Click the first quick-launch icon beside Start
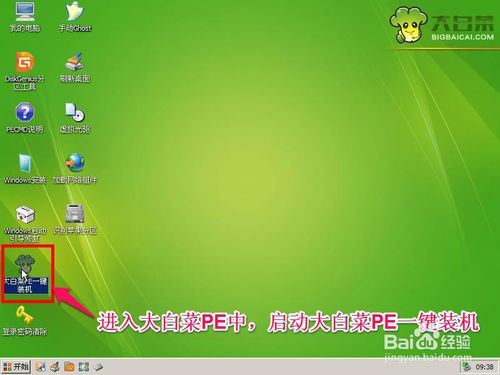Viewport: 500px width, 375px height. tap(41, 367)
